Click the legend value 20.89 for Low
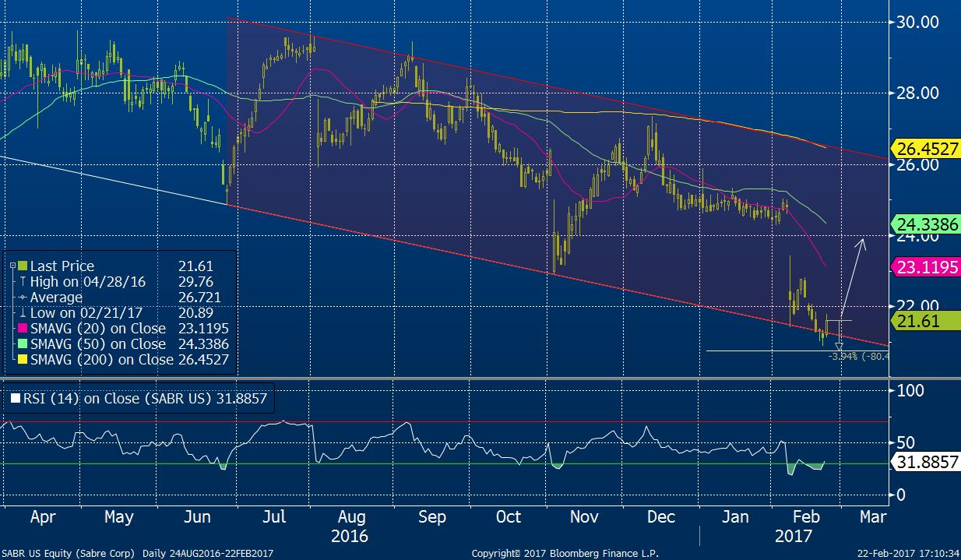This screenshot has height=560, width=961. coord(195,313)
